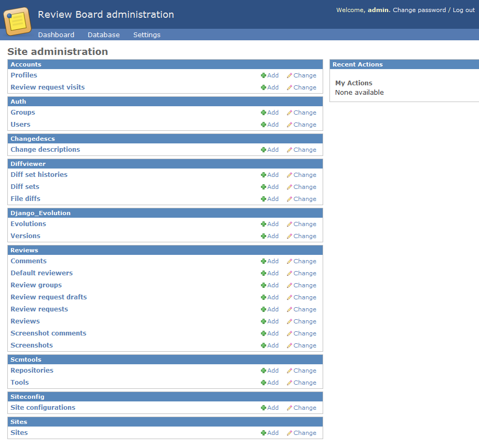
Task: Click the plus Add icon for Review groups
Action: 264,285
